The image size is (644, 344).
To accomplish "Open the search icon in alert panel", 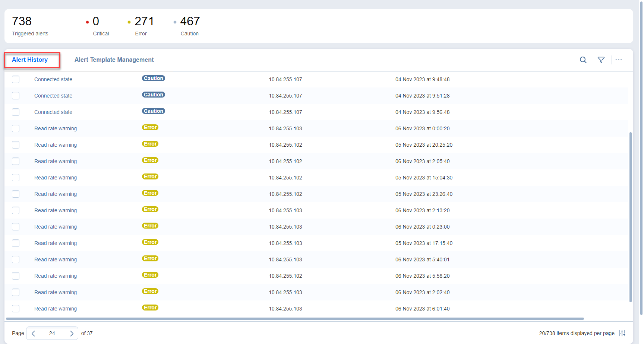I will (x=583, y=60).
